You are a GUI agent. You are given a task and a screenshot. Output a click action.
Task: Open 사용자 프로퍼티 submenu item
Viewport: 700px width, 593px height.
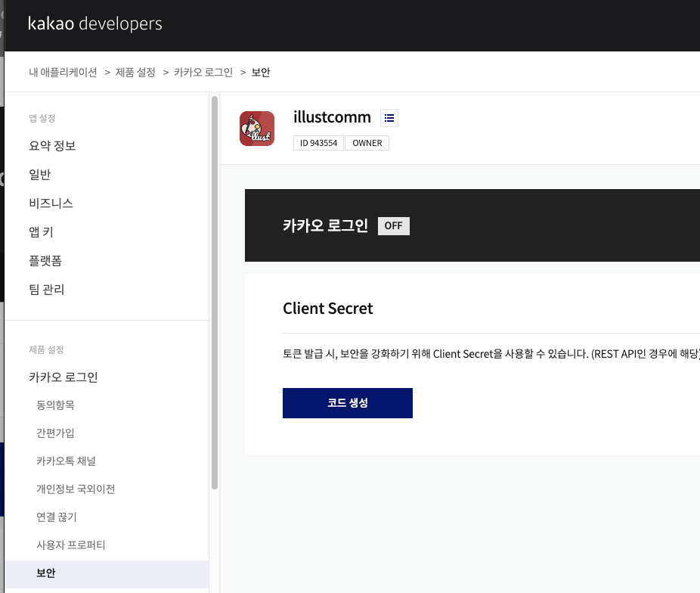(x=70, y=545)
